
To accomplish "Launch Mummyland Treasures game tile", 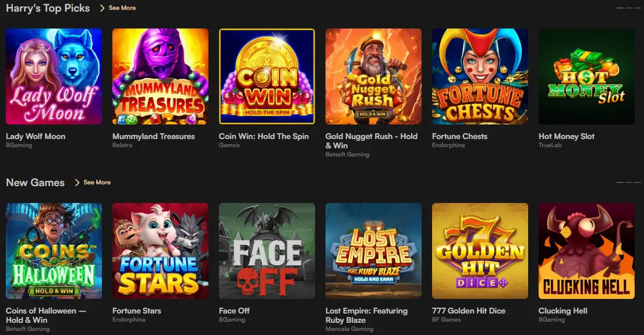I will click(x=160, y=76).
